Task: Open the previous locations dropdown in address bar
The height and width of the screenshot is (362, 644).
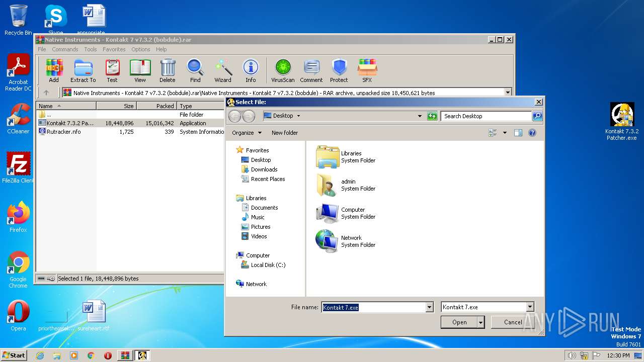Action: (420, 116)
